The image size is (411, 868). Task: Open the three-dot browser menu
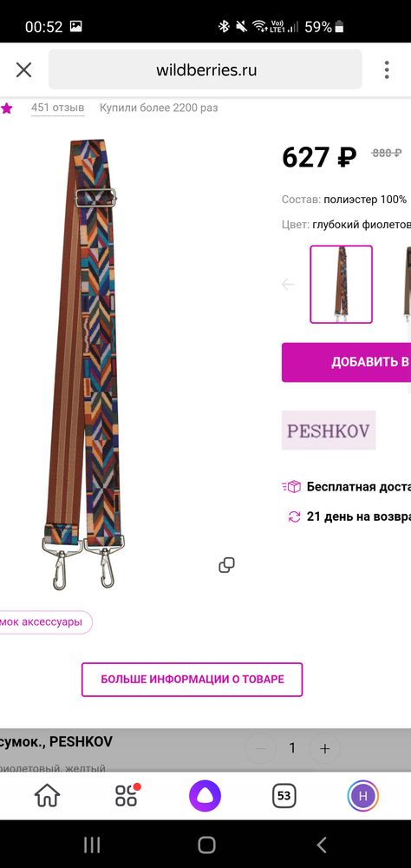(x=387, y=69)
